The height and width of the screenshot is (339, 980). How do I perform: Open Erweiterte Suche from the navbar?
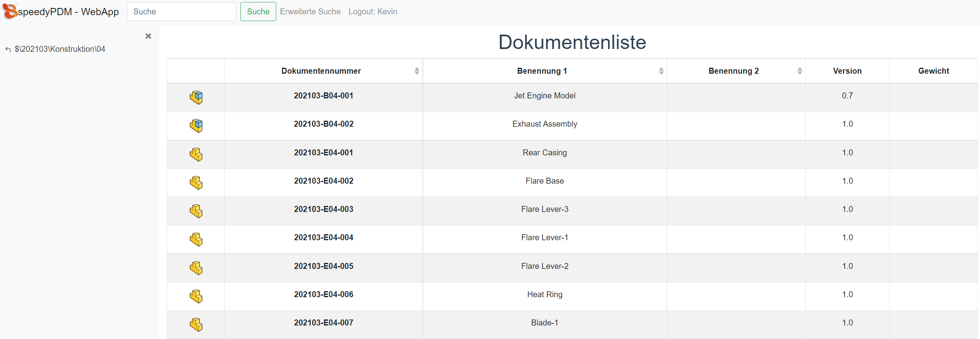pyautogui.click(x=310, y=12)
